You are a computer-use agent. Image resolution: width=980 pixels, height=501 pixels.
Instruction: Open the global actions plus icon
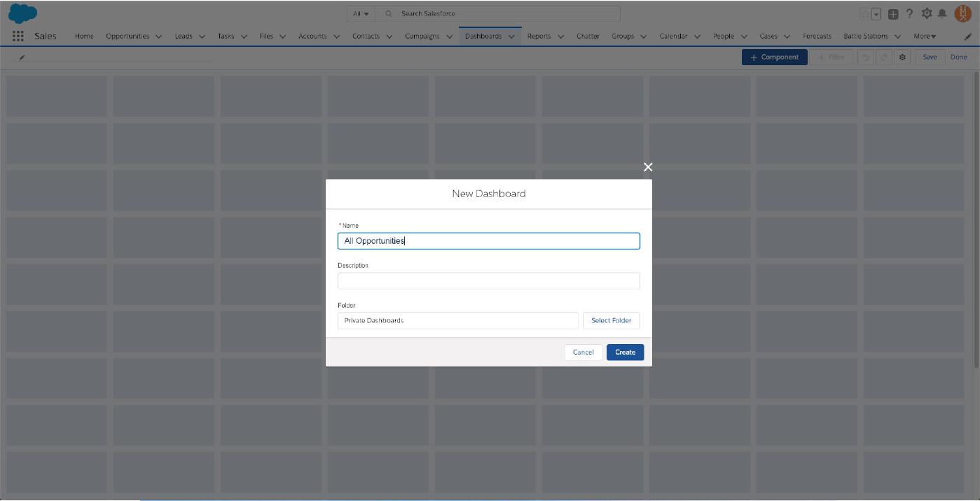point(893,14)
